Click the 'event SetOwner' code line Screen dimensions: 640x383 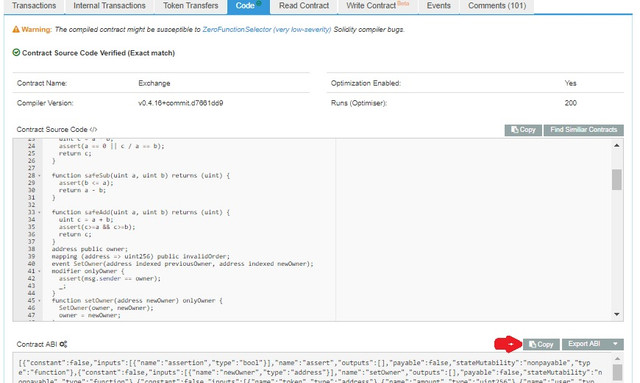182,264
